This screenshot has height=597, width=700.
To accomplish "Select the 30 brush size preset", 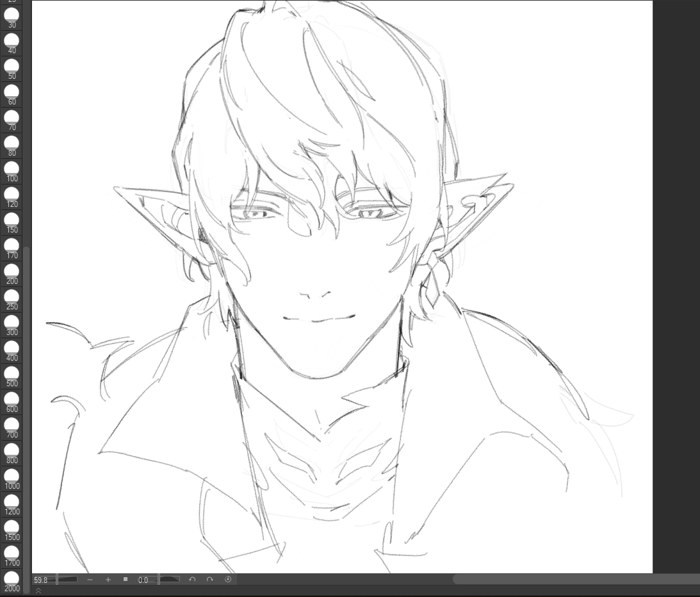I will pos(12,17).
